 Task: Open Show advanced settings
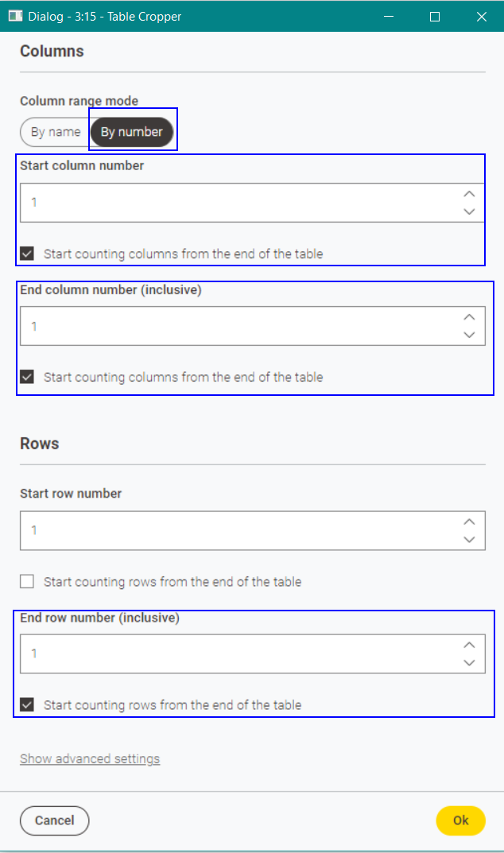(x=89, y=758)
